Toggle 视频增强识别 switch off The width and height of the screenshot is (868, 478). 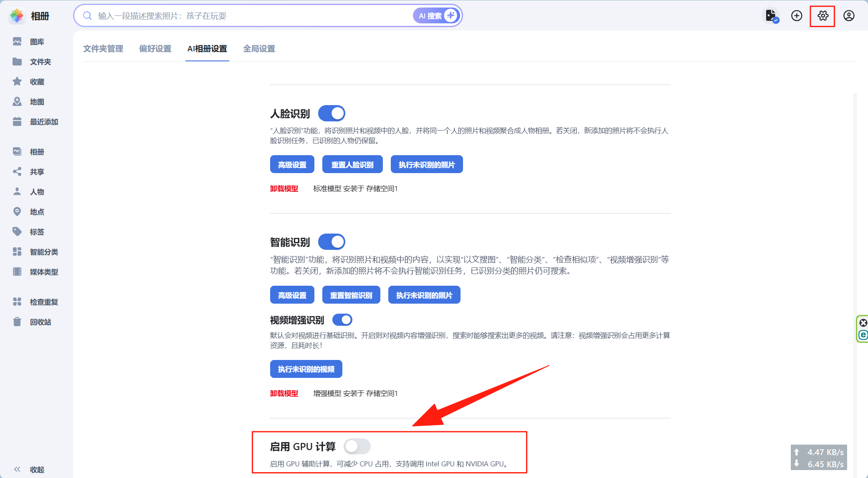(x=342, y=320)
